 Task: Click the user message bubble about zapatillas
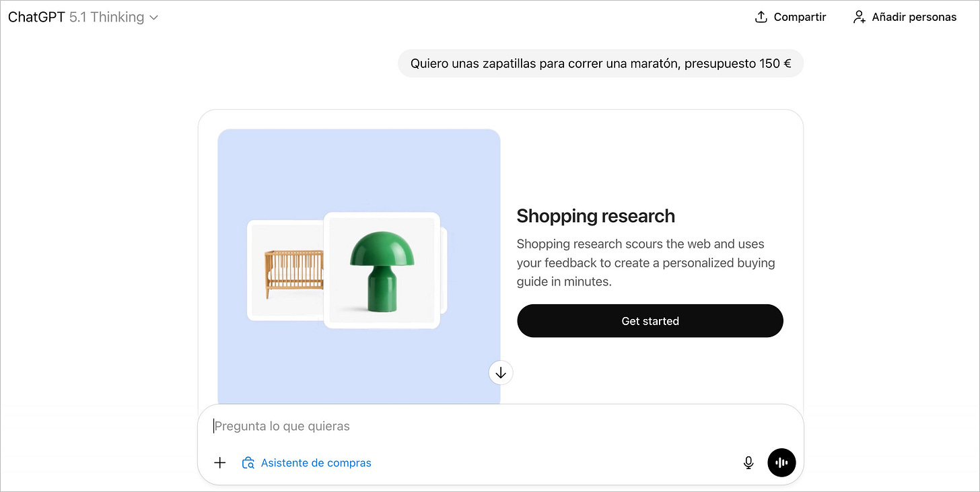tap(600, 63)
